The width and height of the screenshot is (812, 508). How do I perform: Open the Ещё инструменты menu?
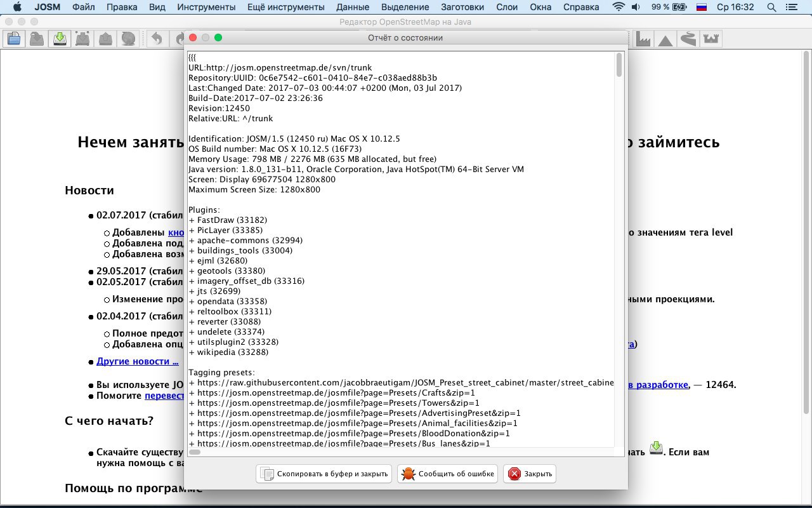(285, 7)
